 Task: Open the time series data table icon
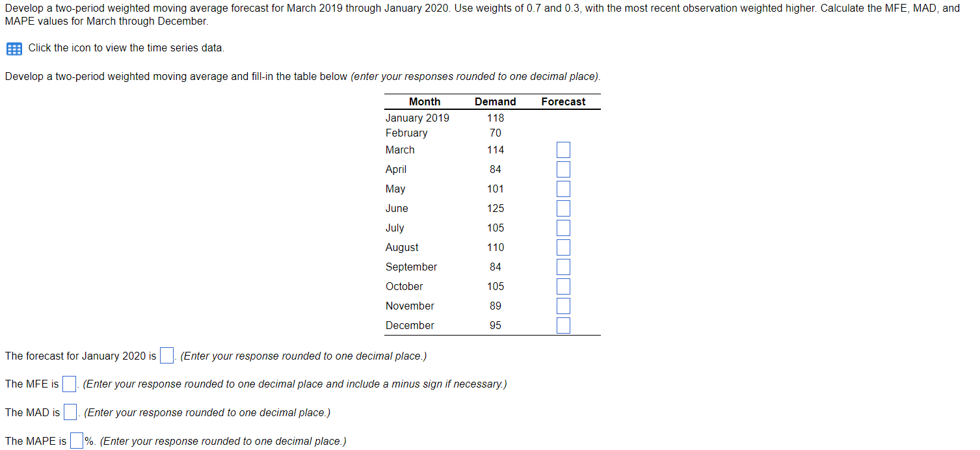[13, 48]
